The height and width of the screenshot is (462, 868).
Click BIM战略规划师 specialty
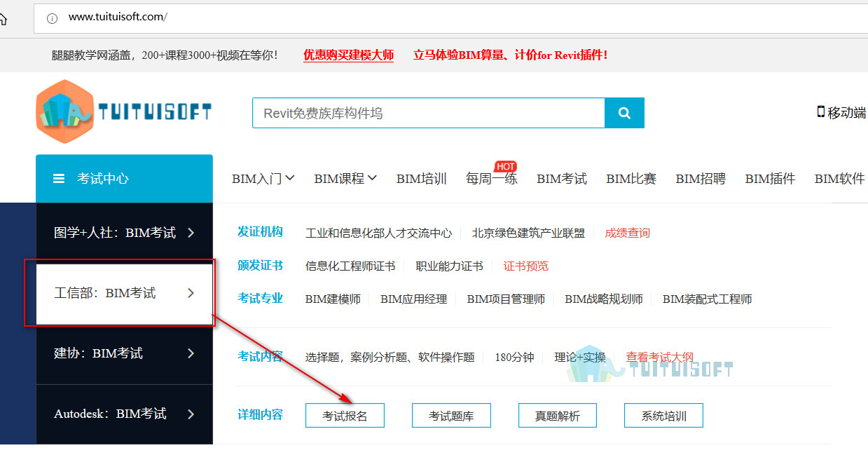[604, 299]
